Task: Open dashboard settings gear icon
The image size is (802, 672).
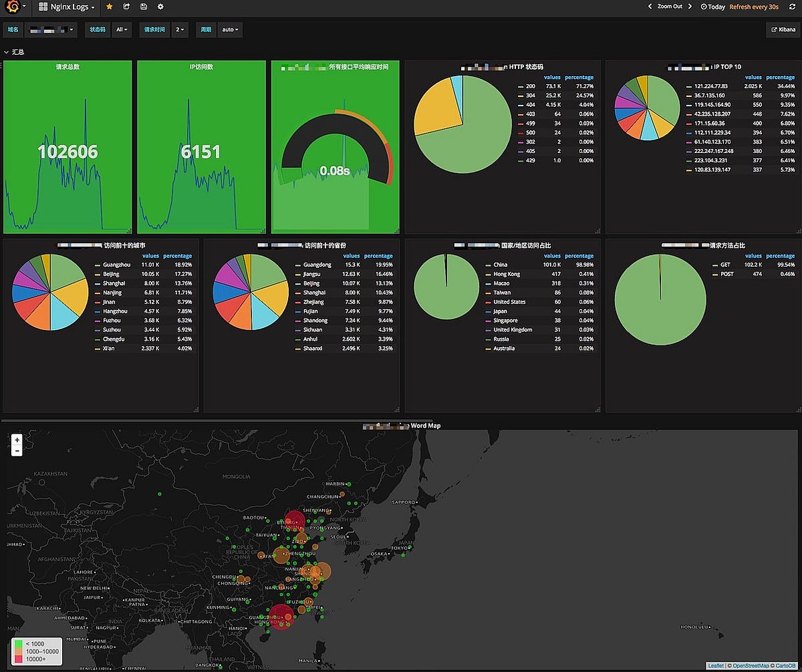Action: tap(160, 7)
